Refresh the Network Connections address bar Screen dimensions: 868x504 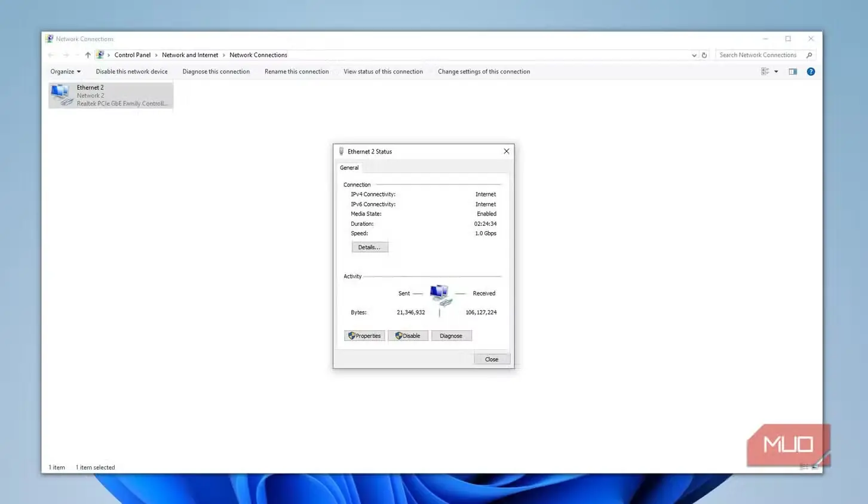[704, 55]
